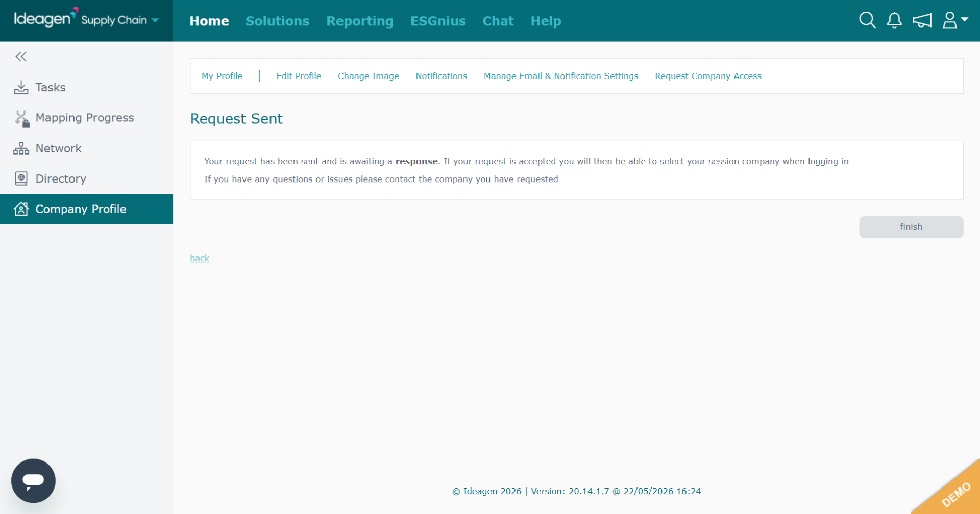Click the Request Company Access link
980x514 pixels.
pyautogui.click(x=708, y=76)
